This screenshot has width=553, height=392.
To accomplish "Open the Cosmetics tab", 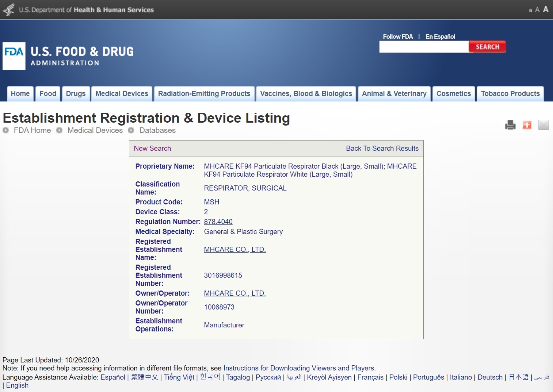I will click(454, 94).
